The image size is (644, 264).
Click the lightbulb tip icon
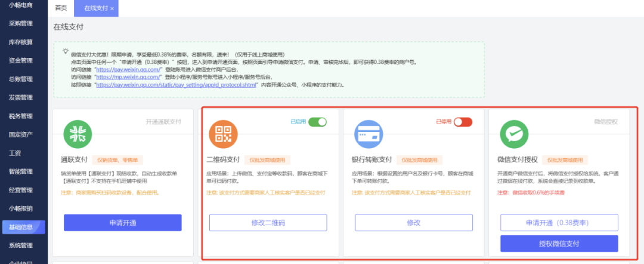(x=66, y=51)
